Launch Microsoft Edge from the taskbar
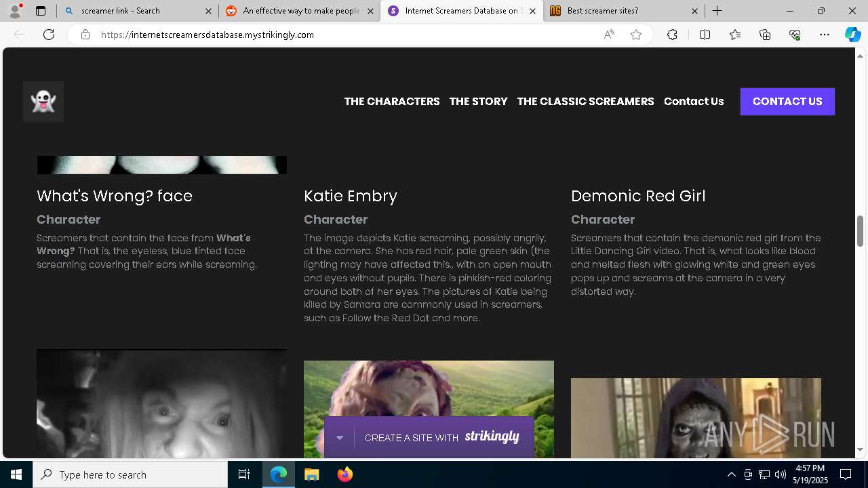Viewport: 868px width, 488px height. coord(279,474)
